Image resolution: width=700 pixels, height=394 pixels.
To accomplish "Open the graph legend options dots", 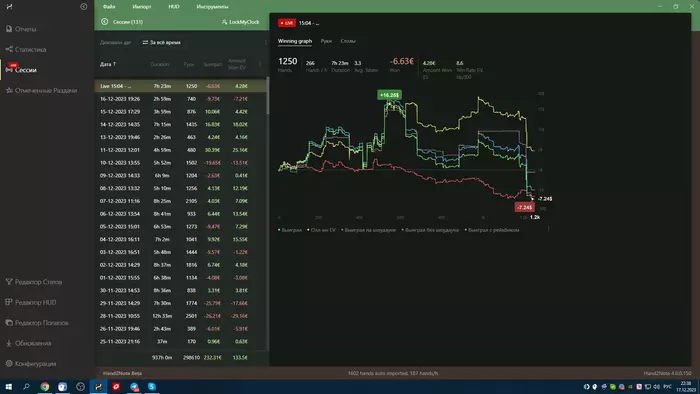I will 548,229.
